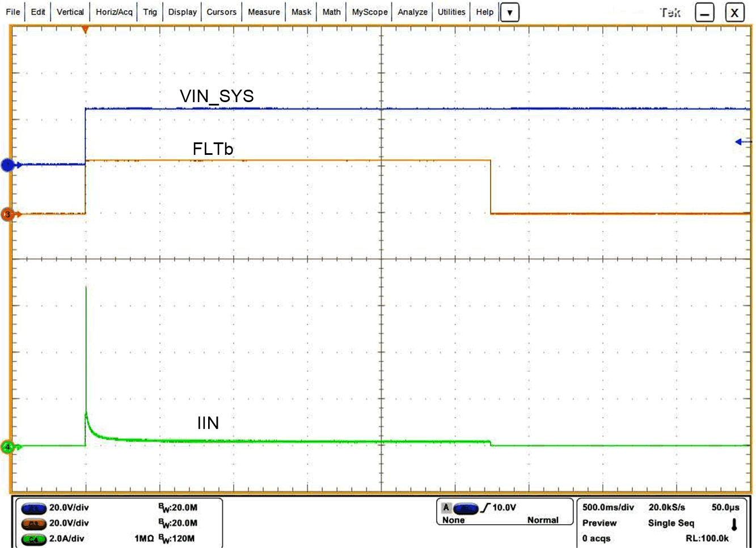
Task: Open the Horiz/Acq menu
Action: pos(114,12)
